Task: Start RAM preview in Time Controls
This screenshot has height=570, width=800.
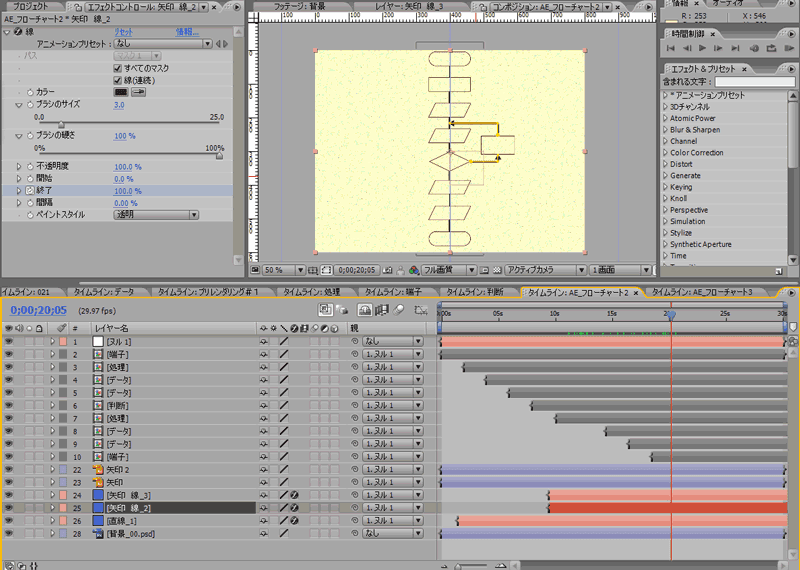Action: [x=788, y=48]
